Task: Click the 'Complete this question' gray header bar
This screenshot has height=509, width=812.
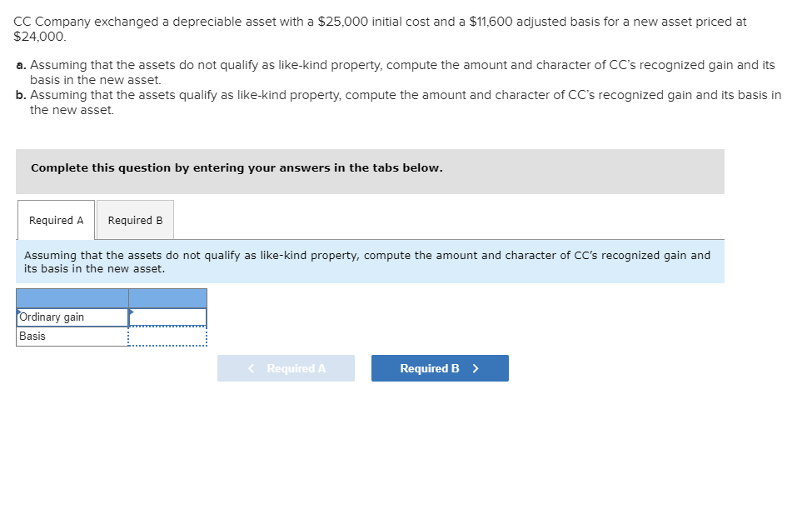Action: tap(239, 167)
